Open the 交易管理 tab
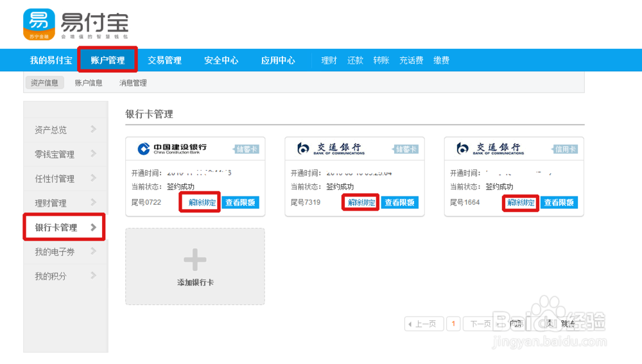The image size is (642, 364). 164,60
